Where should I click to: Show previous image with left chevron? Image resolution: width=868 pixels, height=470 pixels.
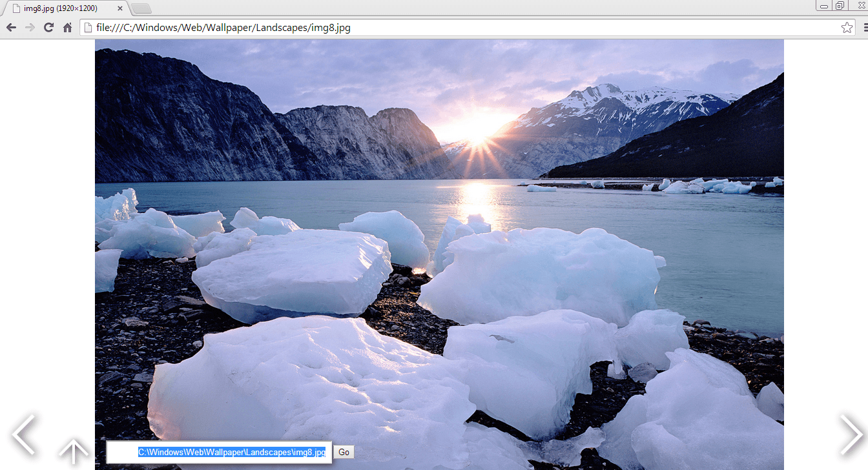coord(25,434)
